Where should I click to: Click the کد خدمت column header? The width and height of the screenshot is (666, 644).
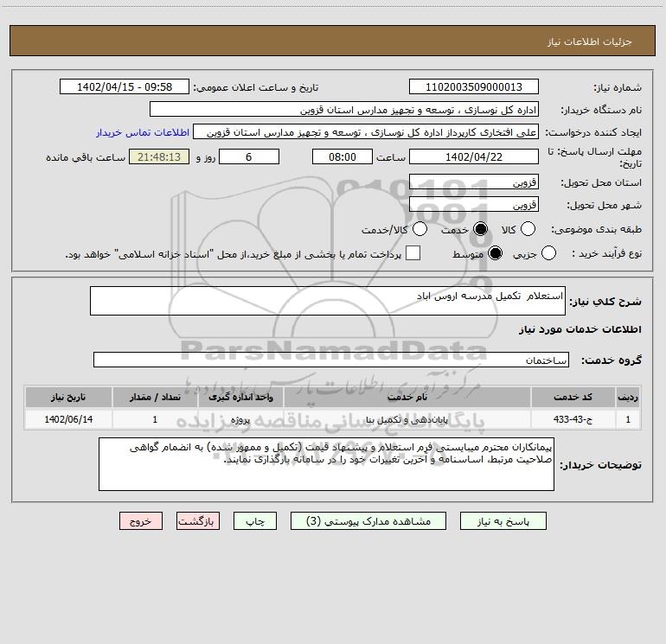[573, 398]
